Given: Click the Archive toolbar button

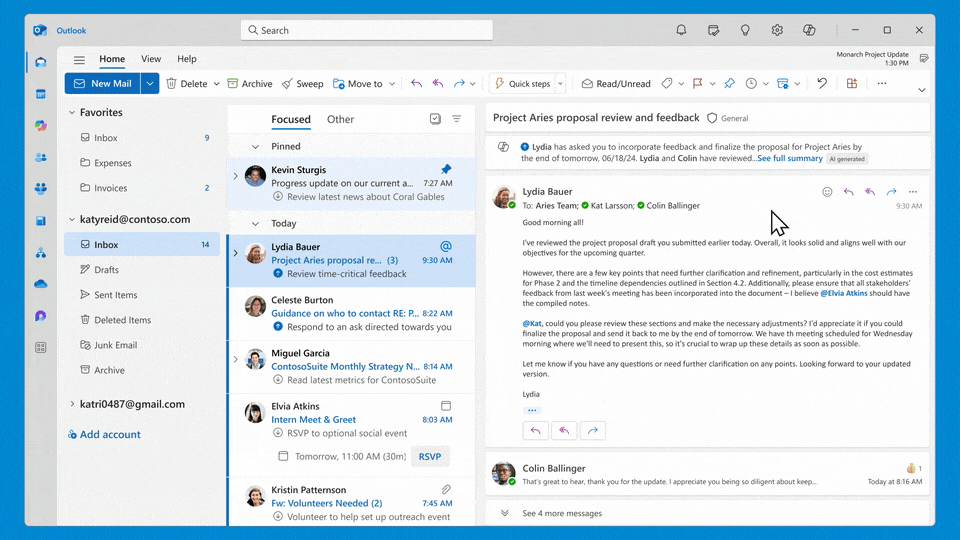Looking at the screenshot, I should [250, 84].
